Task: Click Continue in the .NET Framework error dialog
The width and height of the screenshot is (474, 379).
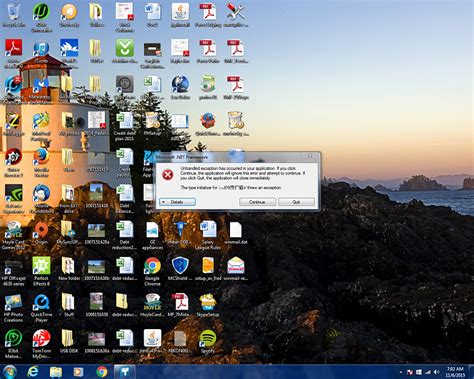Action: [257, 202]
